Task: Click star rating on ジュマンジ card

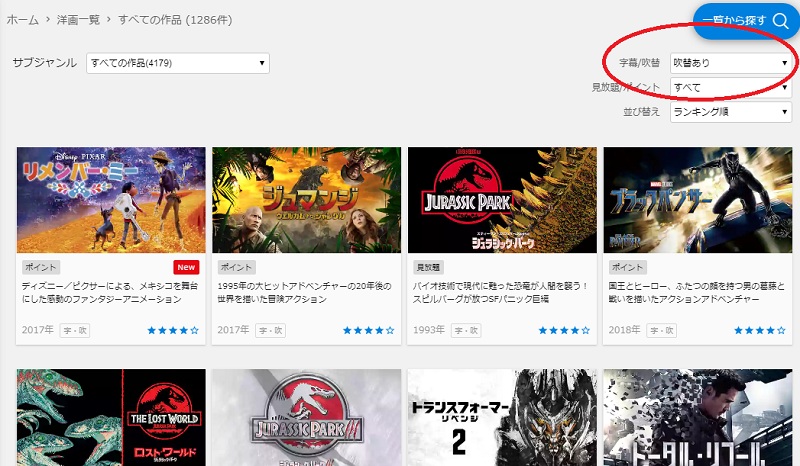Action: 368,330
